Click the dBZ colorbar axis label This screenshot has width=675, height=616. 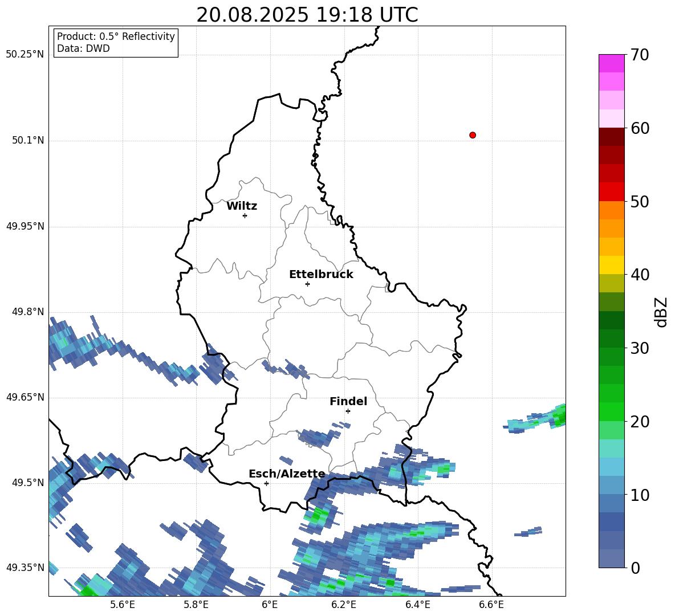pos(660,312)
